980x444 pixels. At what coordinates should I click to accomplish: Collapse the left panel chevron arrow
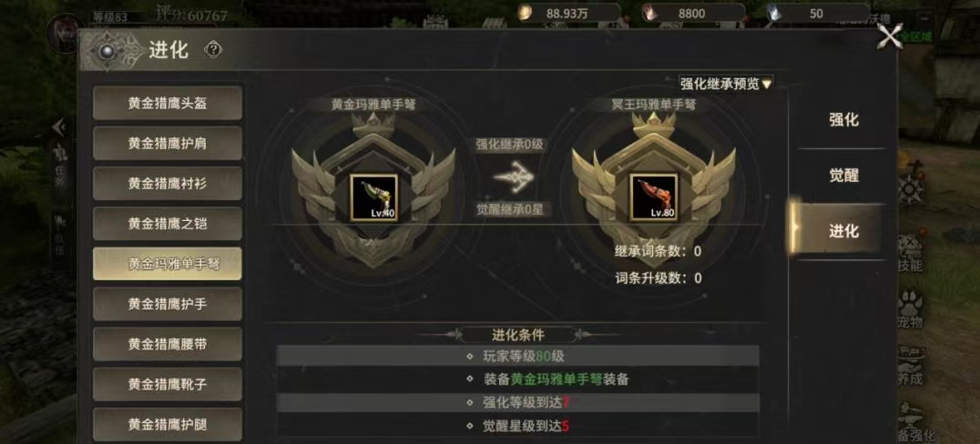click(59, 127)
